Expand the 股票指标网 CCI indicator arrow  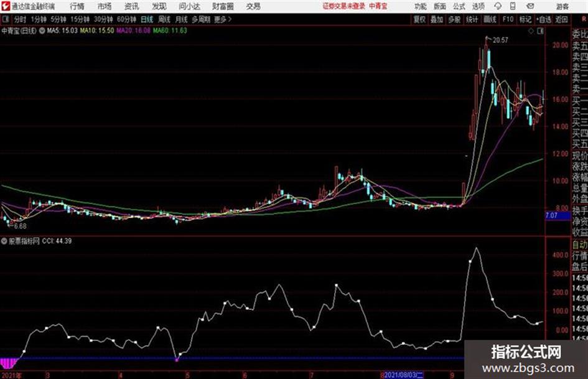pyautogui.click(x=4, y=241)
